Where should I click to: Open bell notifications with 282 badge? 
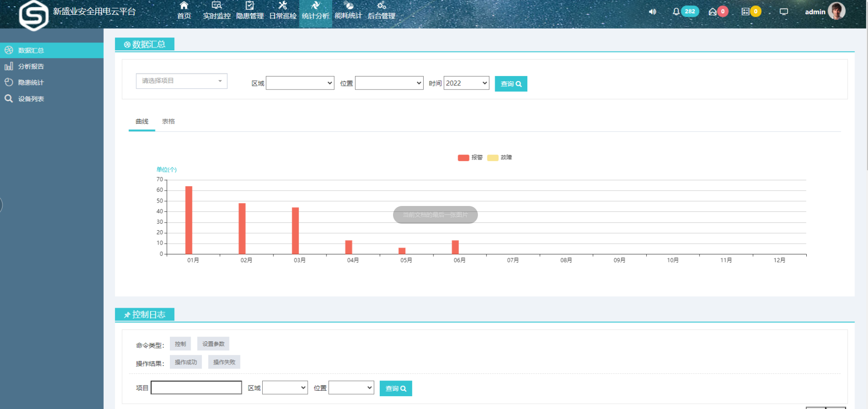pyautogui.click(x=685, y=11)
